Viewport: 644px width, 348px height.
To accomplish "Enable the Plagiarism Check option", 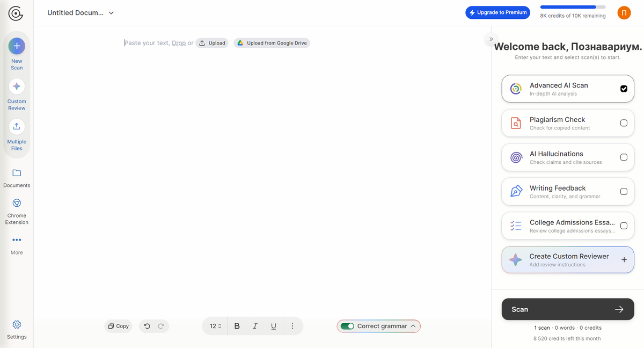I will [x=624, y=123].
